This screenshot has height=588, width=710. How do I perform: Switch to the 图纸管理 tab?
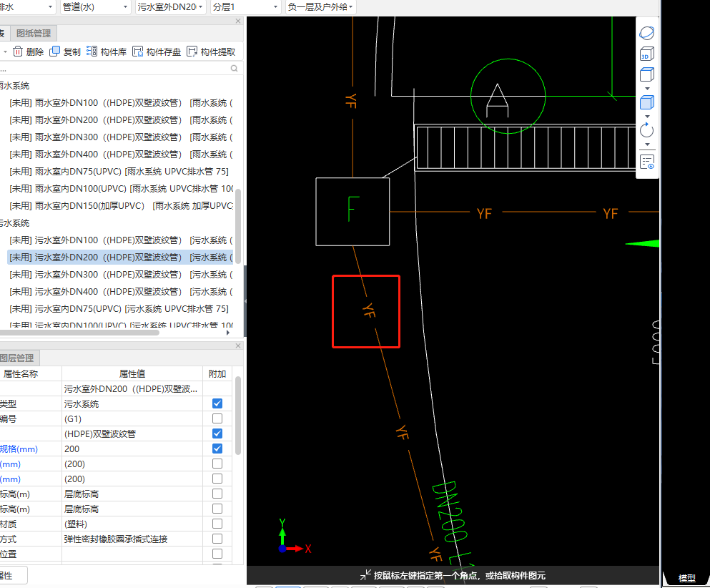[x=34, y=34]
